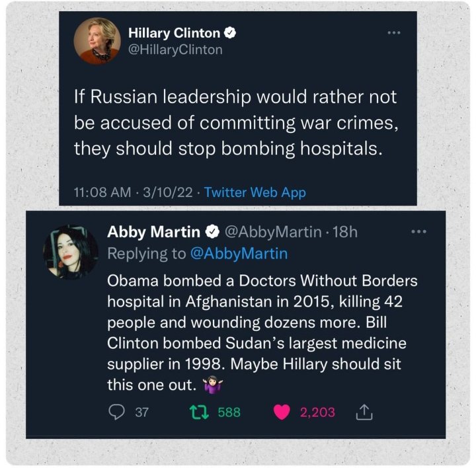The image size is (476, 468).
Task: Open more options on Hillary Clinton's tweet
Action: point(394,33)
